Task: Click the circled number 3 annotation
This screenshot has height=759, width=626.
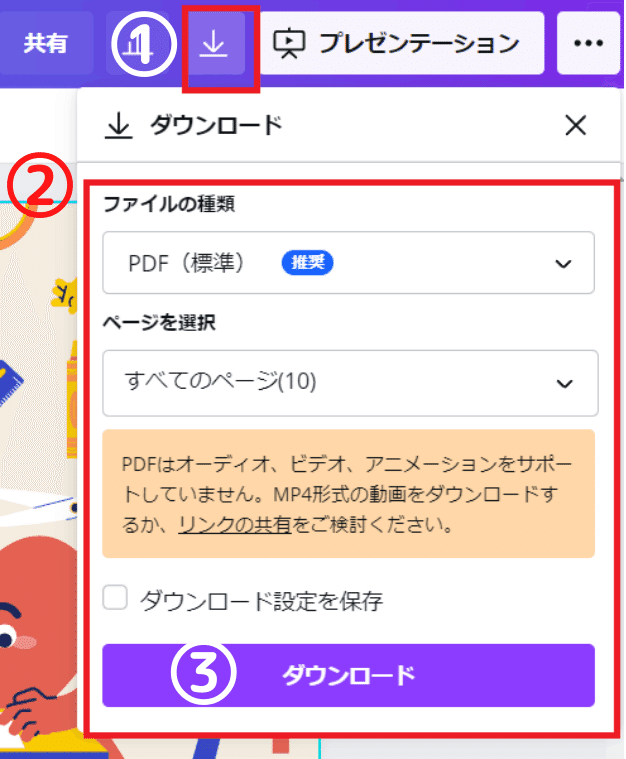Action: [x=203, y=673]
